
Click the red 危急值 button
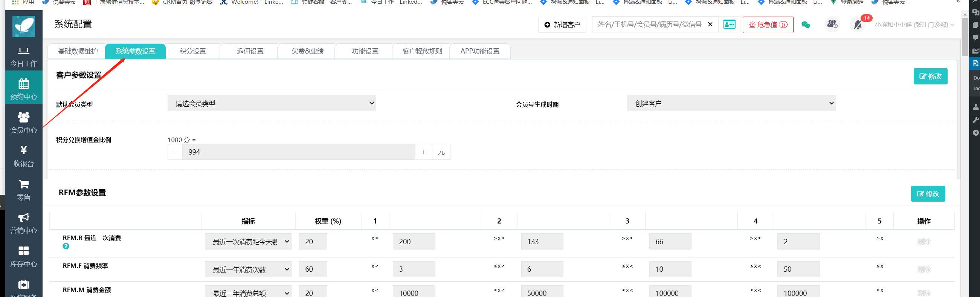tap(768, 25)
